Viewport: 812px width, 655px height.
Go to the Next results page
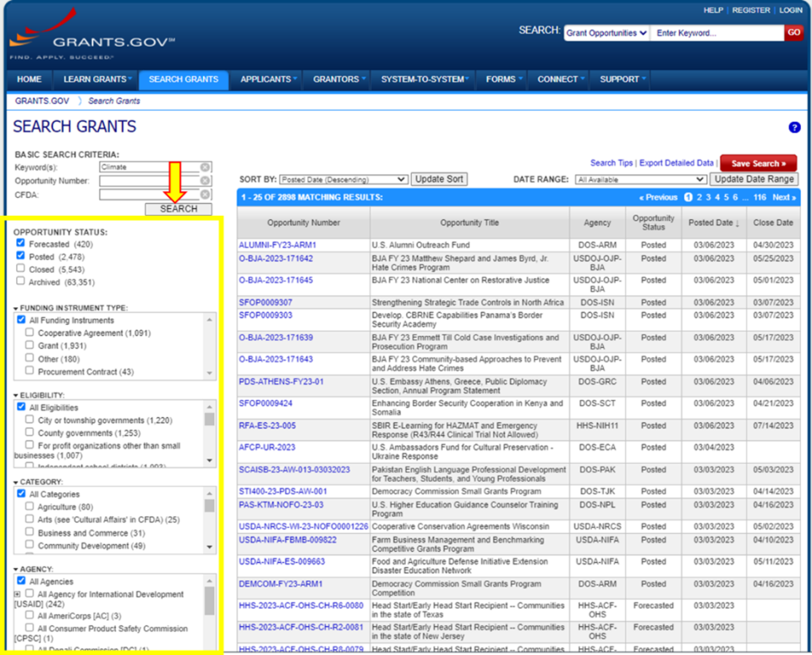(784, 197)
